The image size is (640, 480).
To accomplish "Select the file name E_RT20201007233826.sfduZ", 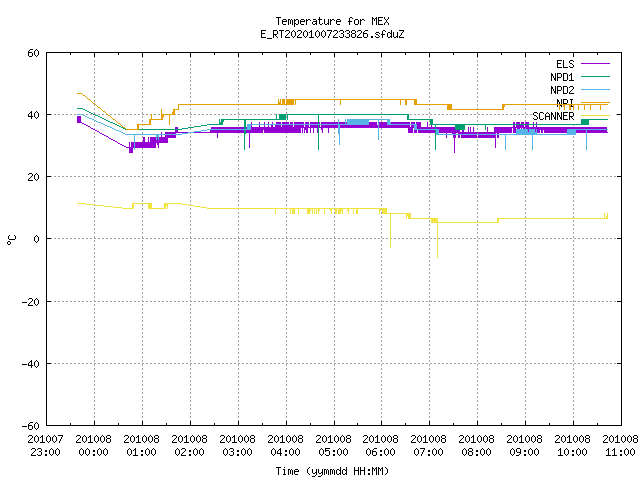I will (332, 34).
